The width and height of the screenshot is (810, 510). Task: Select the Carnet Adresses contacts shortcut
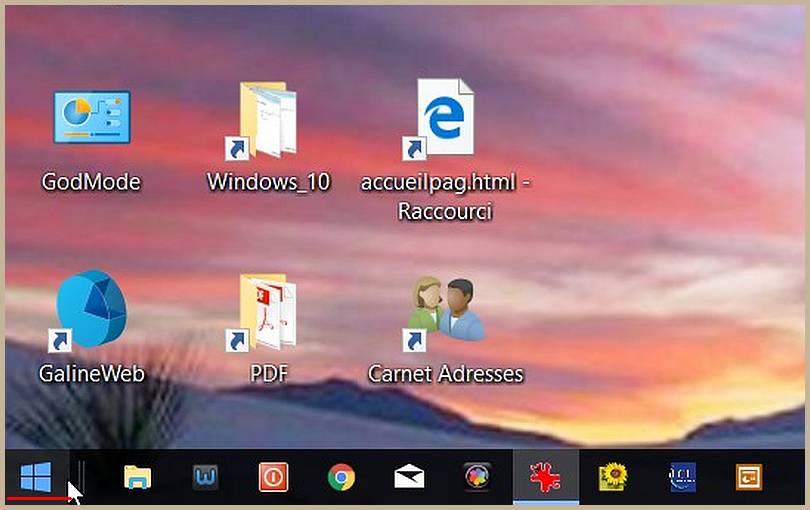[445, 313]
